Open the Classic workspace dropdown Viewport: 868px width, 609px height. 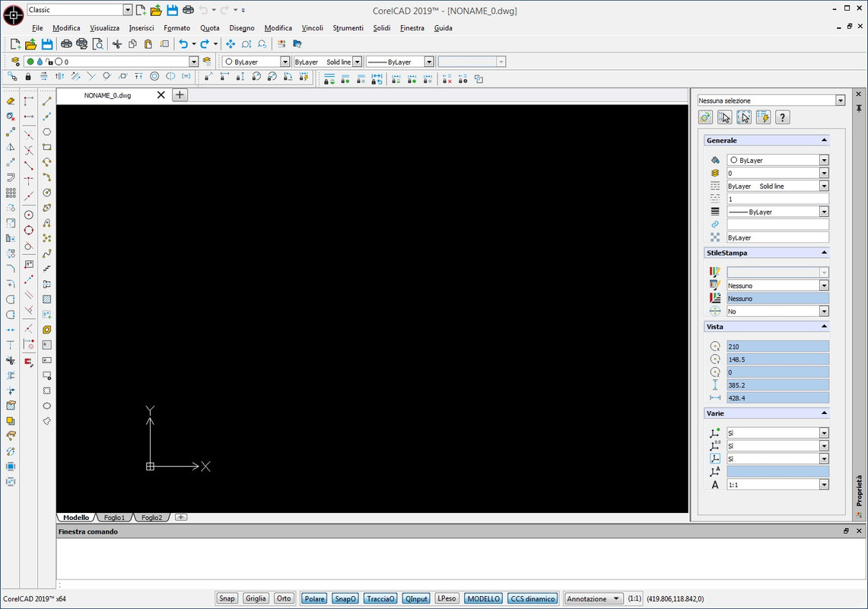point(128,10)
